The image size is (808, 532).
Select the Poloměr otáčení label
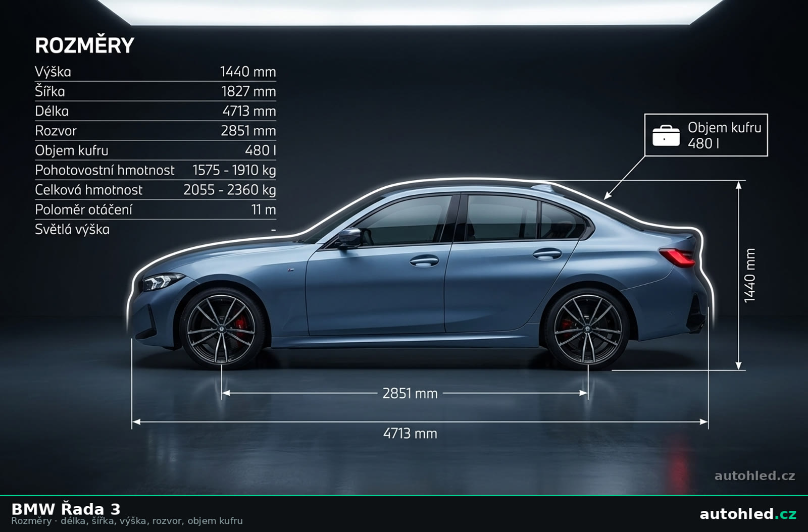click(x=83, y=209)
